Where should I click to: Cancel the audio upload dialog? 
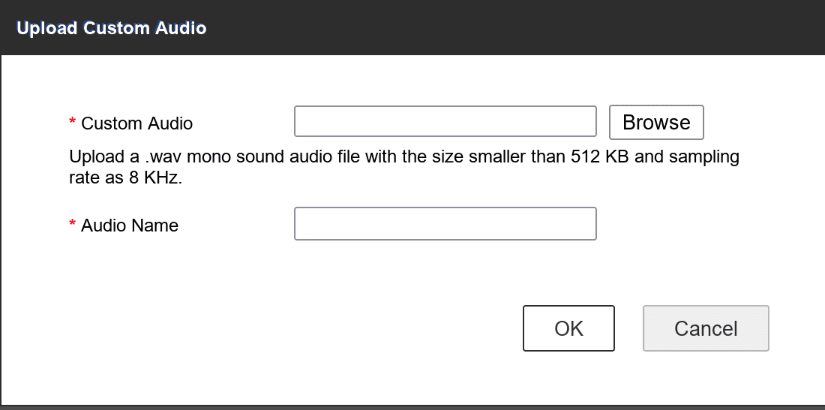coord(706,328)
